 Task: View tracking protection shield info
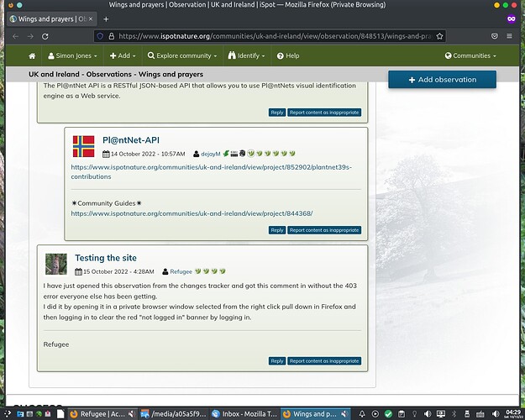pos(100,36)
